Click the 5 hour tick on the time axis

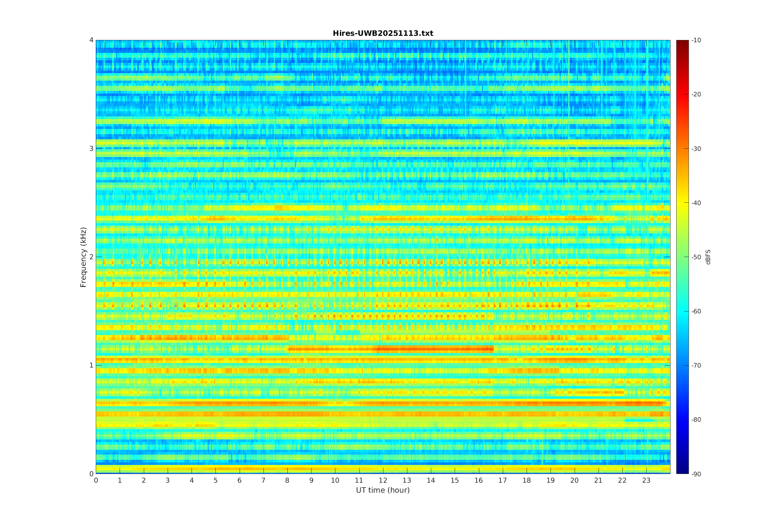[x=215, y=480]
